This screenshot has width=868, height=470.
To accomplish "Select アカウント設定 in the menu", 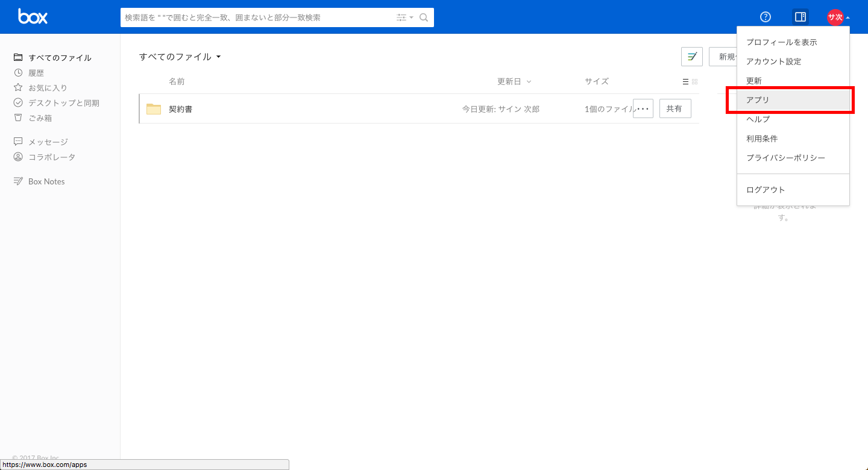I will click(773, 61).
